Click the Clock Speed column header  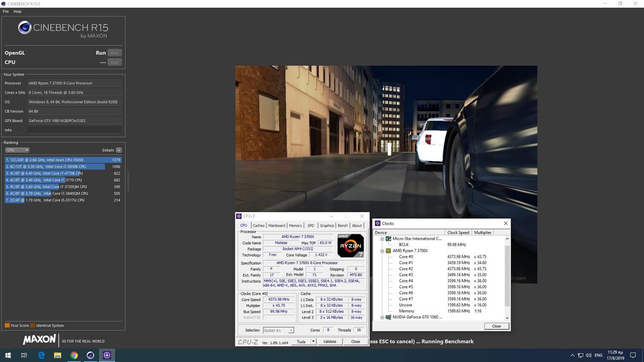point(459,232)
